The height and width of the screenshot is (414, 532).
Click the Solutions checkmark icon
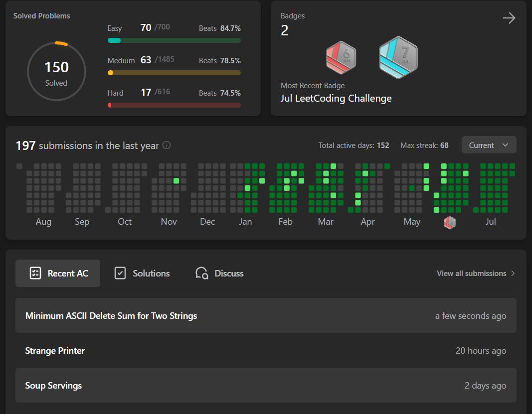pyautogui.click(x=120, y=273)
